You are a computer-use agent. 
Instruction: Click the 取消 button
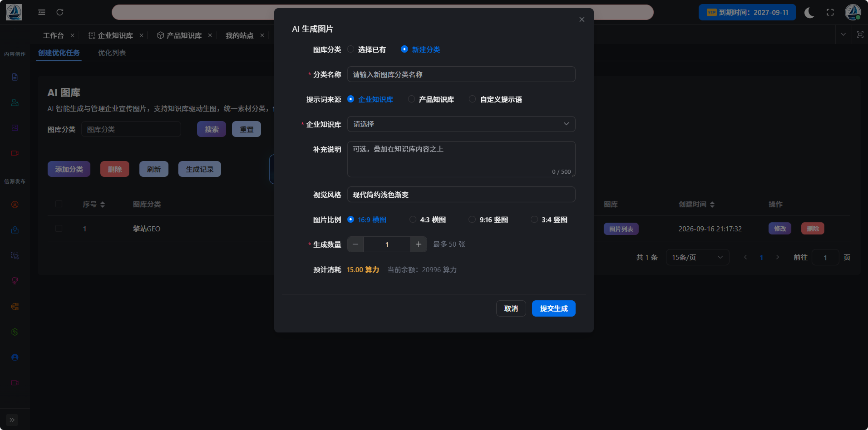pos(511,308)
